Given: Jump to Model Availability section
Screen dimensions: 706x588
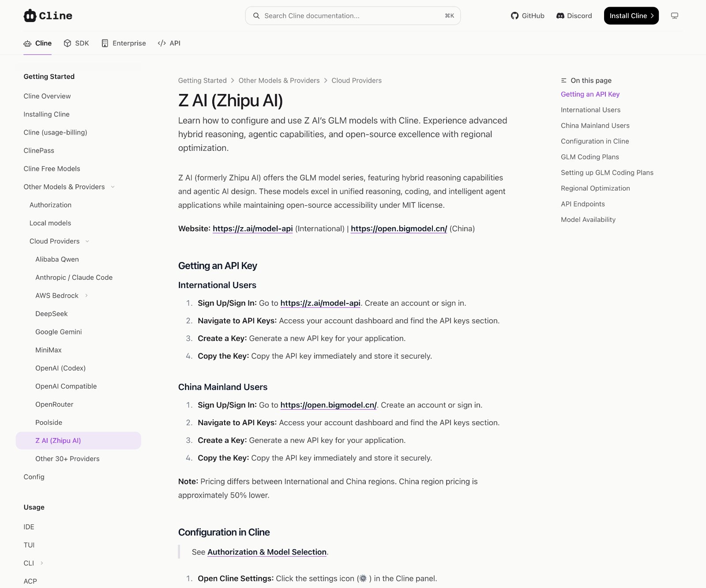Looking at the screenshot, I should 588,220.
